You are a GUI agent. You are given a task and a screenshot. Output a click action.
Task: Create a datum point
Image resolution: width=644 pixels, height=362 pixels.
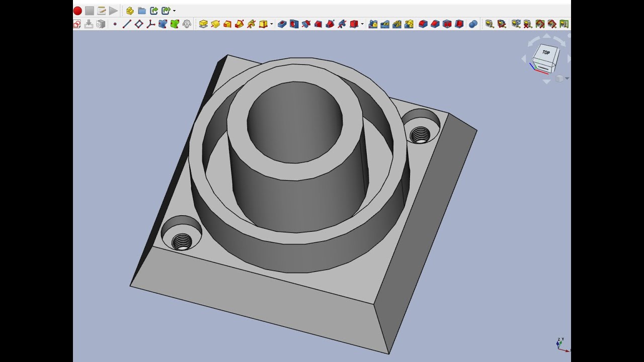115,24
